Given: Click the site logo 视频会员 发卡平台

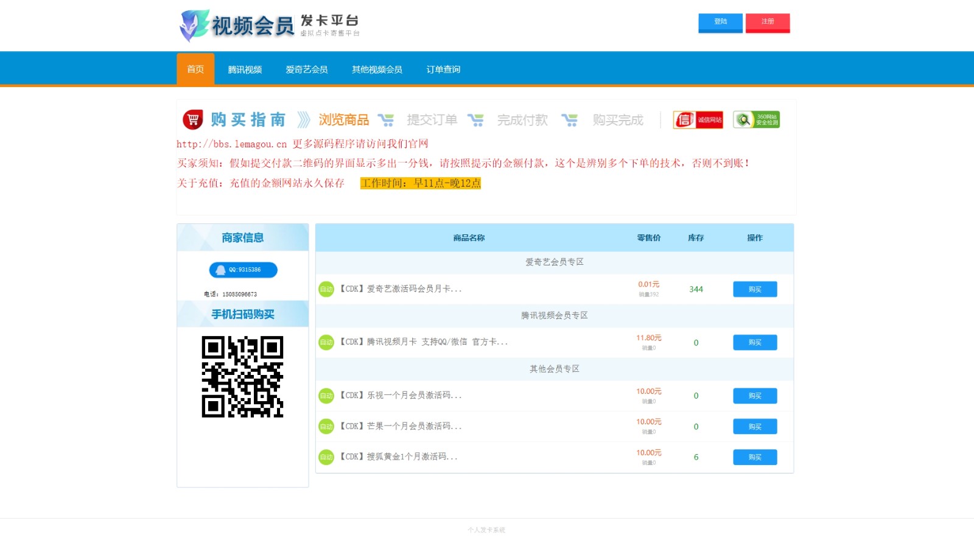Looking at the screenshot, I should tap(270, 26).
